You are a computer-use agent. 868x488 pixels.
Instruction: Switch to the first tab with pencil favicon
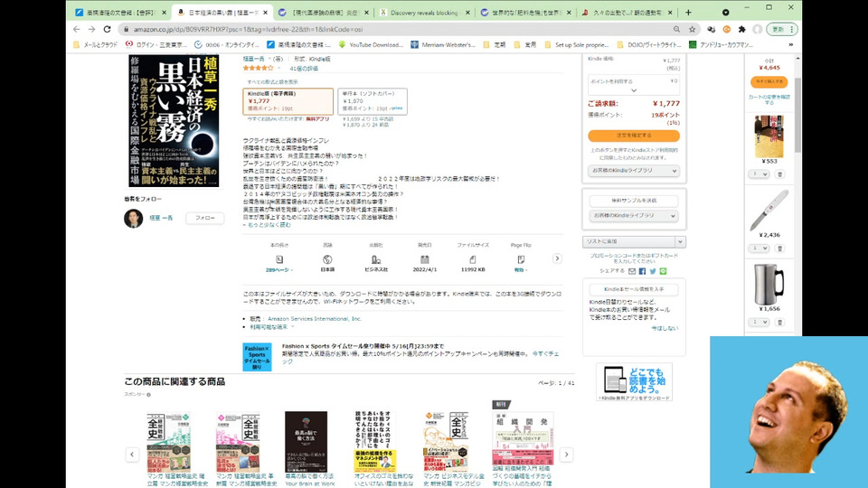click(x=120, y=12)
